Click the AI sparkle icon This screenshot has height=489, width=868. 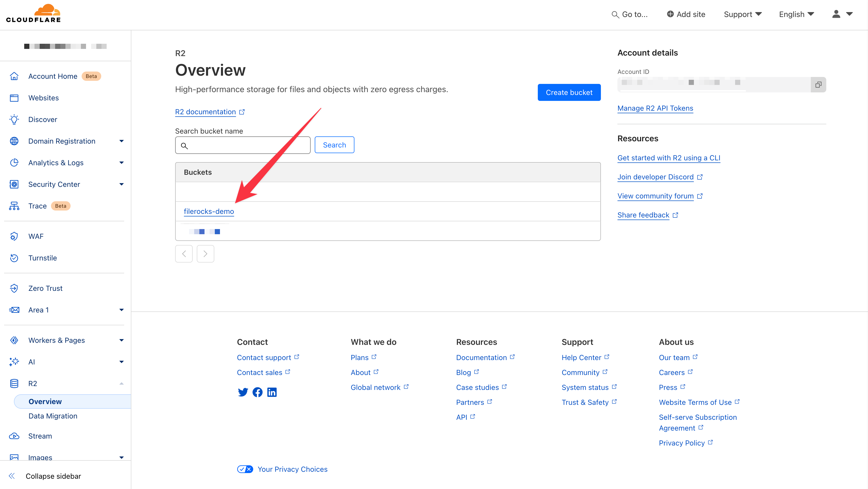pyautogui.click(x=14, y=362)
